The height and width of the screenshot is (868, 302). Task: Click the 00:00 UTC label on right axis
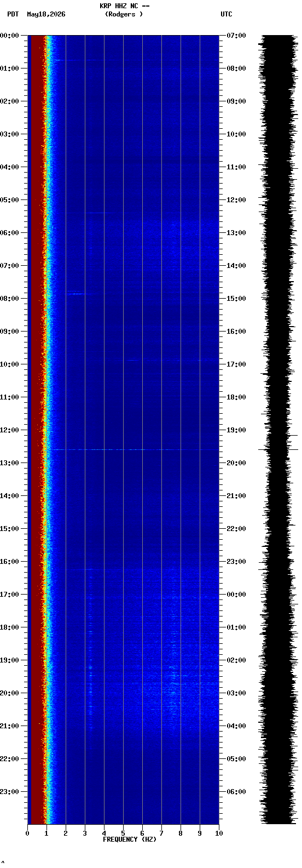tap(236, 595)
